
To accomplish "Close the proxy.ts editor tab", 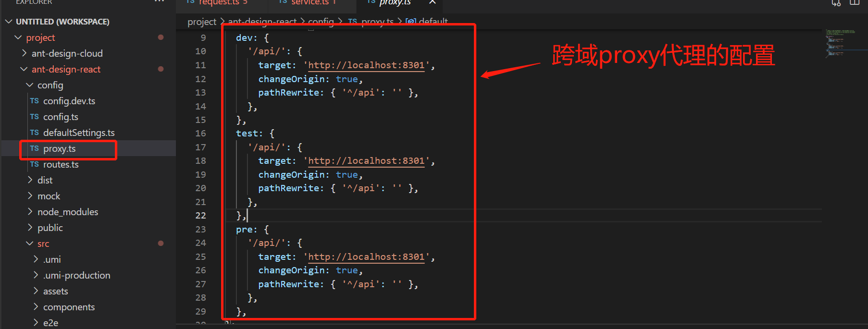I will pyautogui.click(x=433, y=2).
